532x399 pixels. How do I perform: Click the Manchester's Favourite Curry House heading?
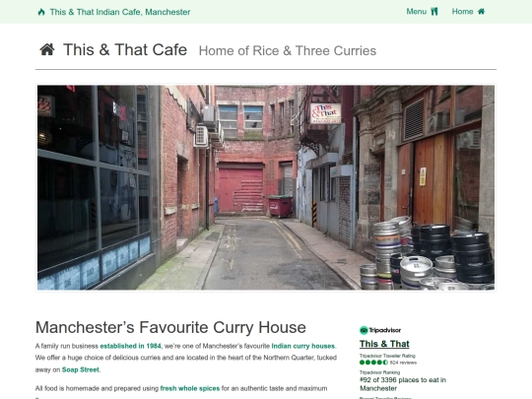point(170,327)
